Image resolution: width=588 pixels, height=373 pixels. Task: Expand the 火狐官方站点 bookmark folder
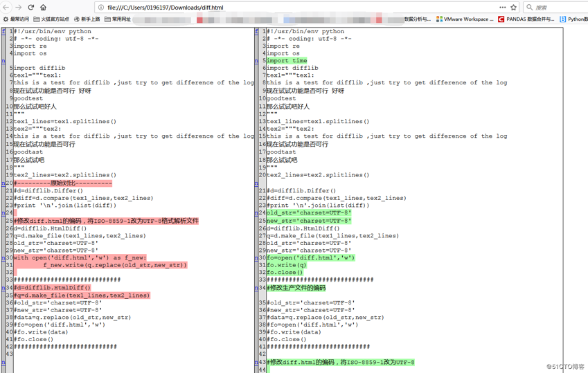tap(51, 19)
